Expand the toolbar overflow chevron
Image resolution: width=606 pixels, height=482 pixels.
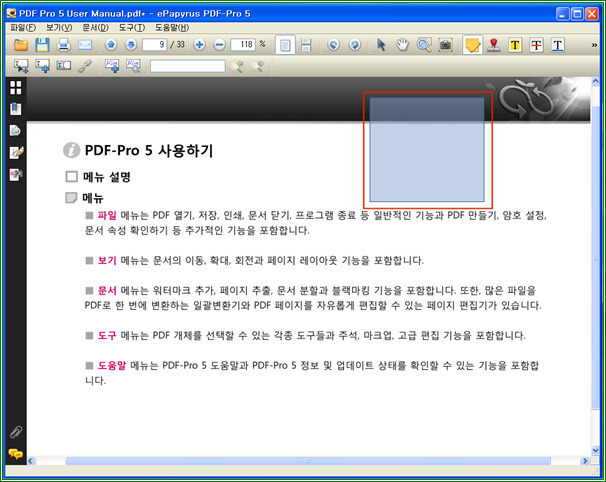594,46
